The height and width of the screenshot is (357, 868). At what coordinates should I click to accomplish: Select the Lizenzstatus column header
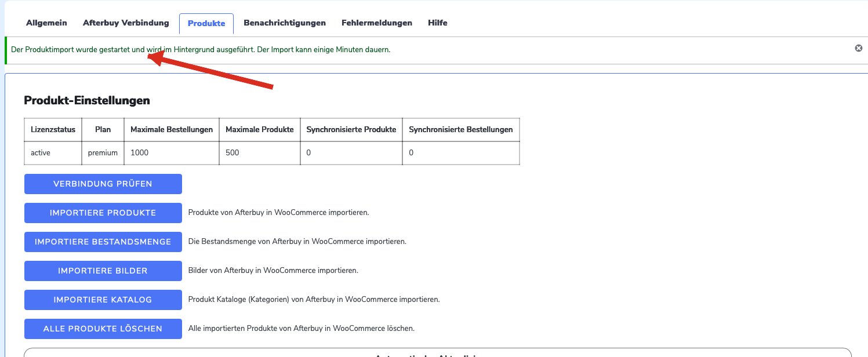[53, 129]
